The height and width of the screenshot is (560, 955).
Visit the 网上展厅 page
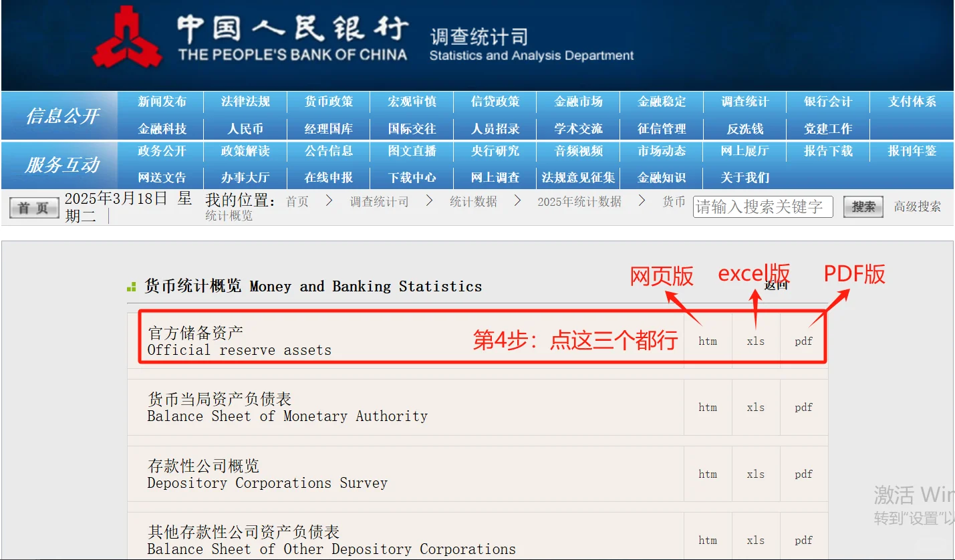tap(745, 151)
